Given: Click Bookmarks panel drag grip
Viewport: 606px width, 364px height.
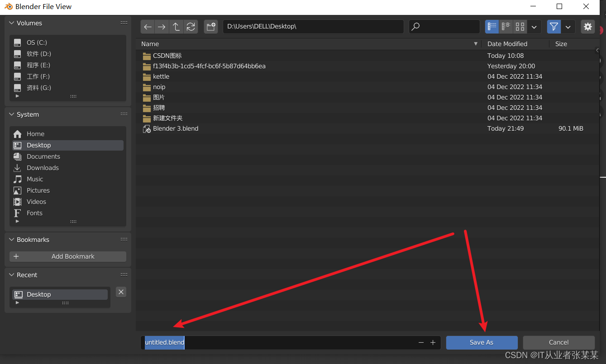Looking at the screenshot, I should 124,240.
